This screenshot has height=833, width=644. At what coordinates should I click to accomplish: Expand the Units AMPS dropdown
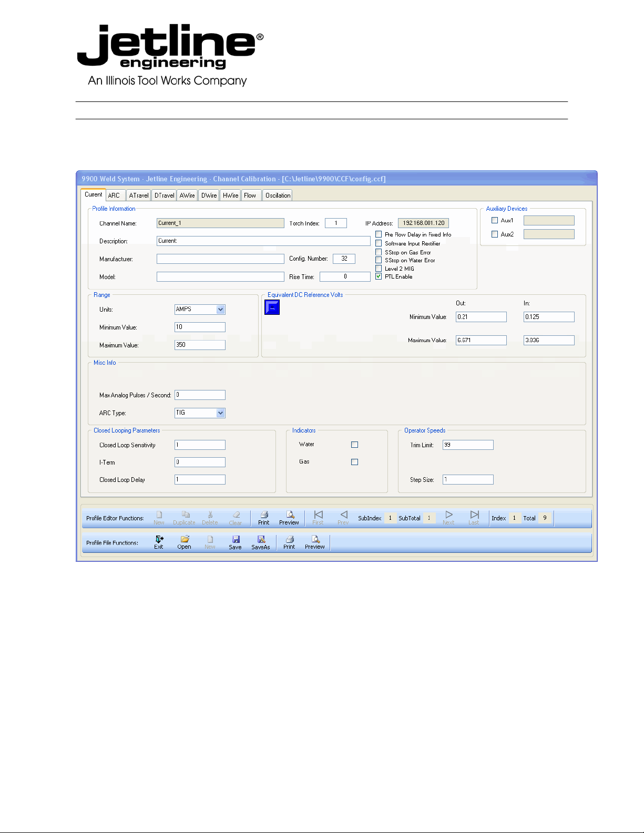click(221, 310)
